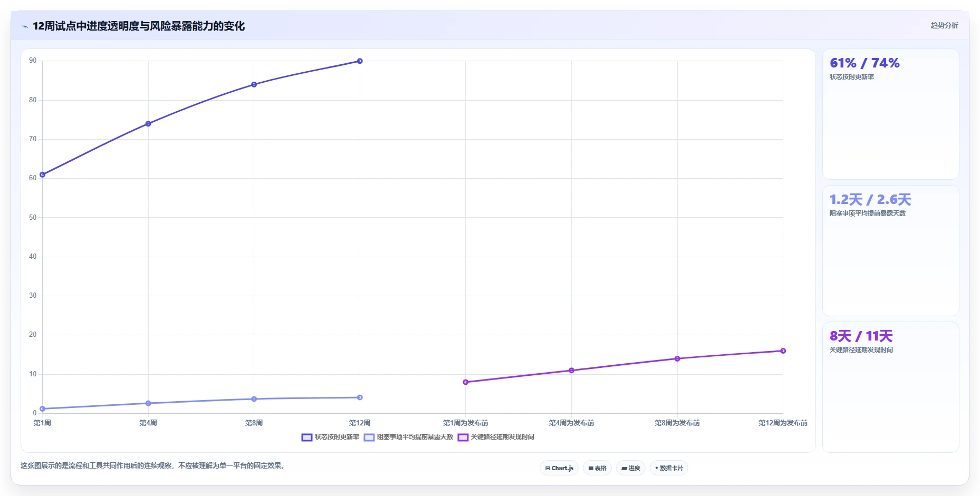
Task: Click the 趋势分析 label in header
Action: (944, 25)
